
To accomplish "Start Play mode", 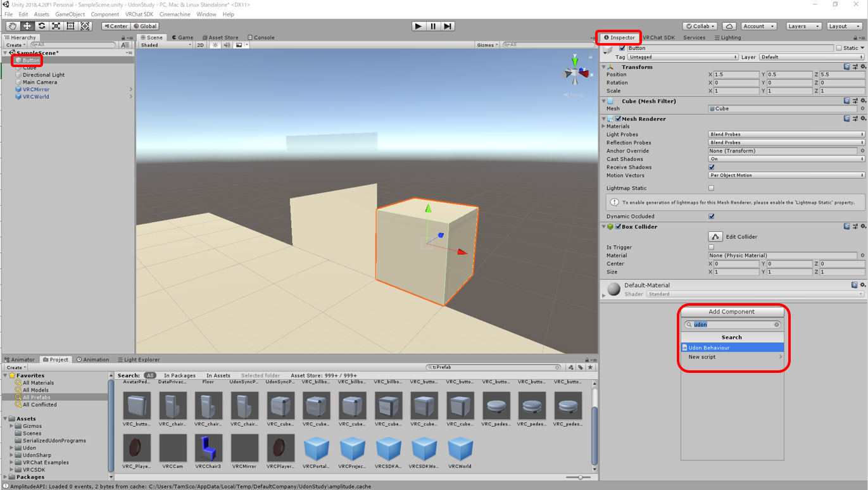I will [x=418, y=26].
